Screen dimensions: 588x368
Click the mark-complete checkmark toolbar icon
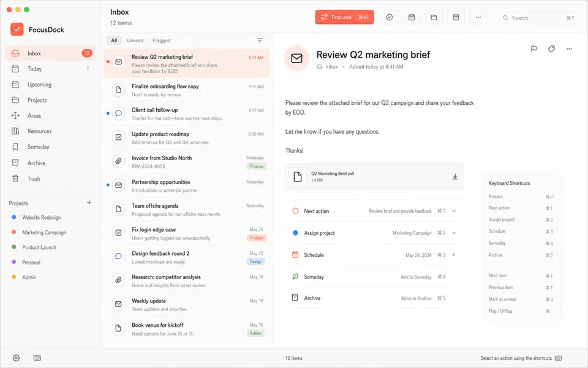click(390, 17)
